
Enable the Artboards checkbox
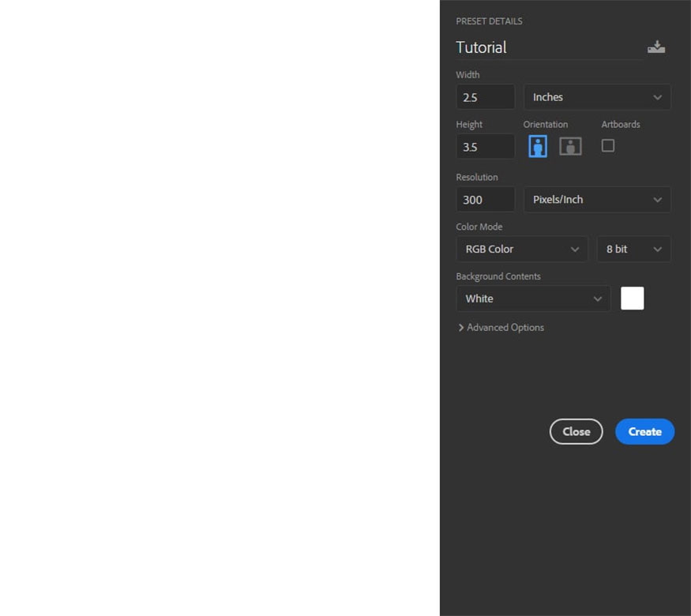[x=608, y=145]
